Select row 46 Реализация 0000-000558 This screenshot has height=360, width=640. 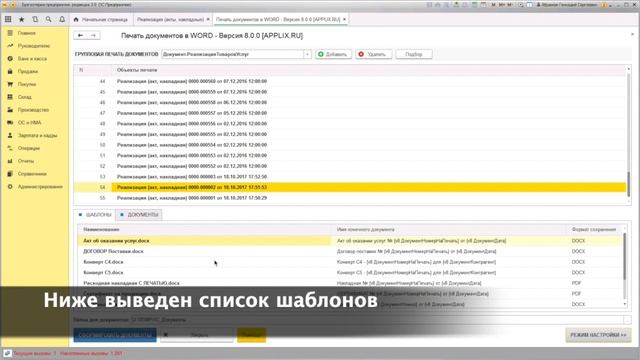pos(350,102)
